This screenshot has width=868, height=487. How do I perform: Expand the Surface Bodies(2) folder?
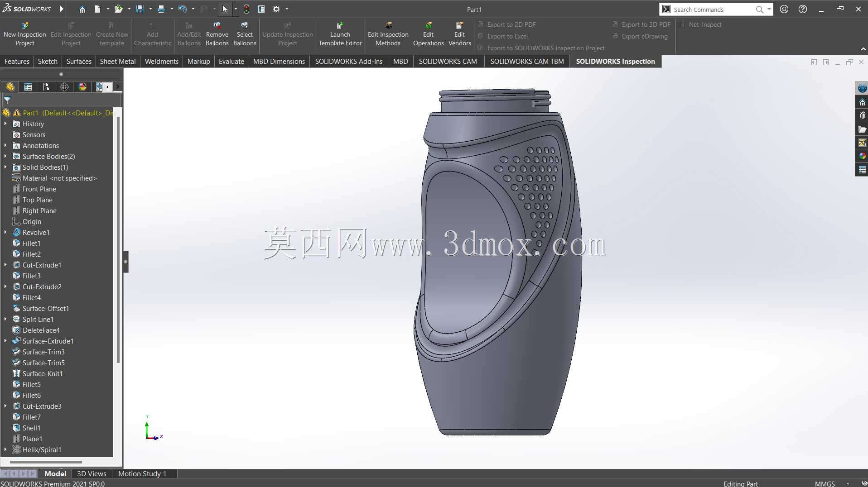[5, 156]
